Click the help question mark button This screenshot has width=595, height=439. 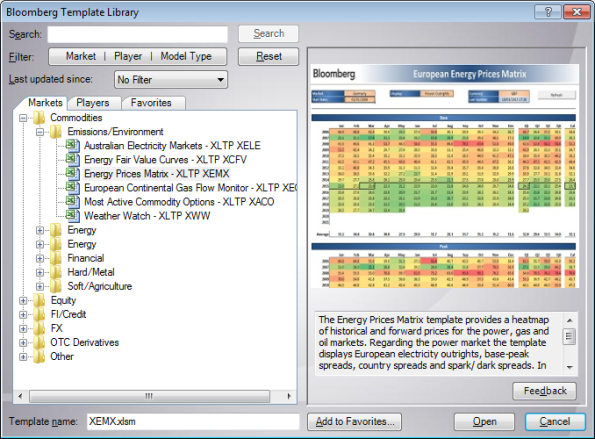[x=548, y=12]
